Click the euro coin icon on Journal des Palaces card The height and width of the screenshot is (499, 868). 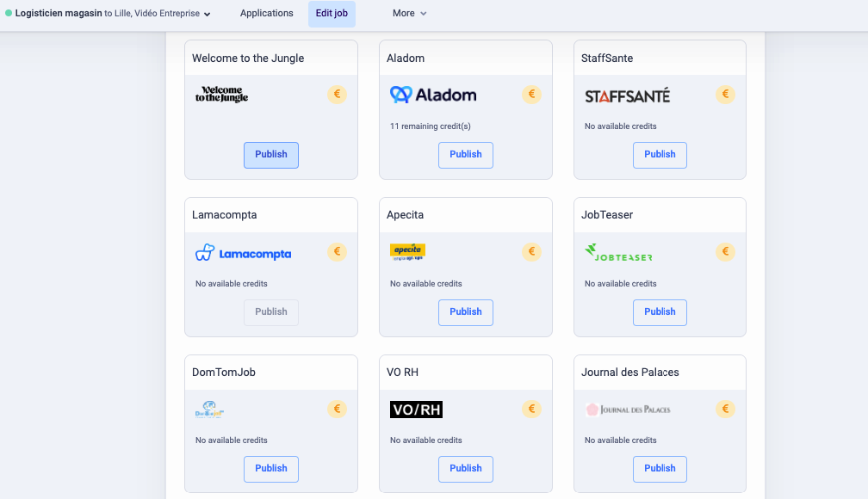pos(726,410)
